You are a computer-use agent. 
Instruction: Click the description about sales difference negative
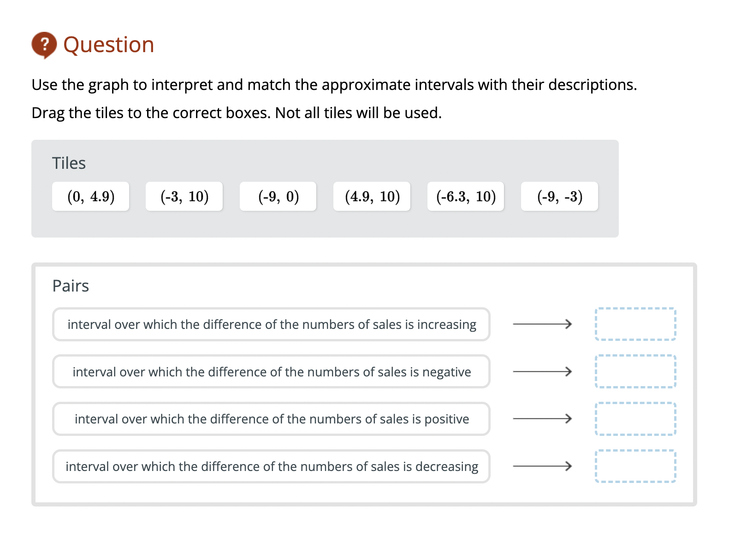pyautogui.click(x=272, y=372)
